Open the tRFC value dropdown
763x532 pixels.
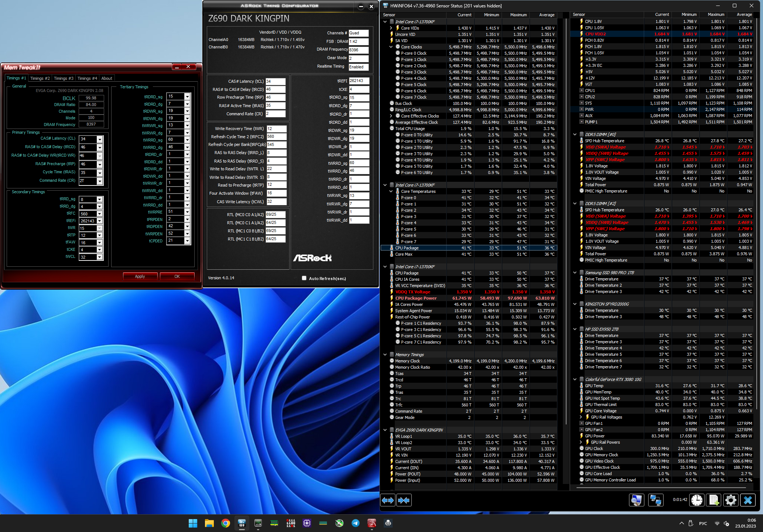click(x=100, y=214)
